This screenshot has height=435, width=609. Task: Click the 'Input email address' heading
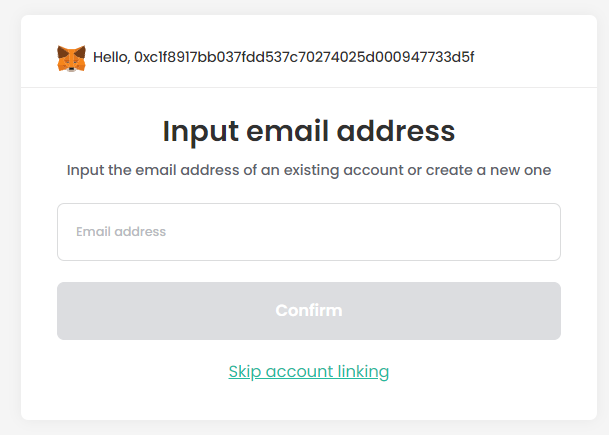point(309,132)
